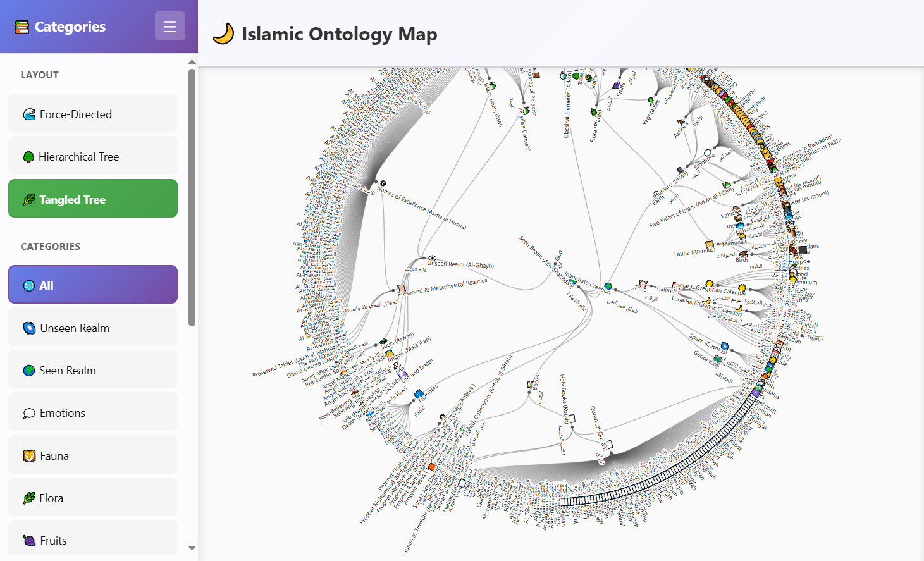Select the lion icon on the Fauna (Animals) node

point(709,245)
